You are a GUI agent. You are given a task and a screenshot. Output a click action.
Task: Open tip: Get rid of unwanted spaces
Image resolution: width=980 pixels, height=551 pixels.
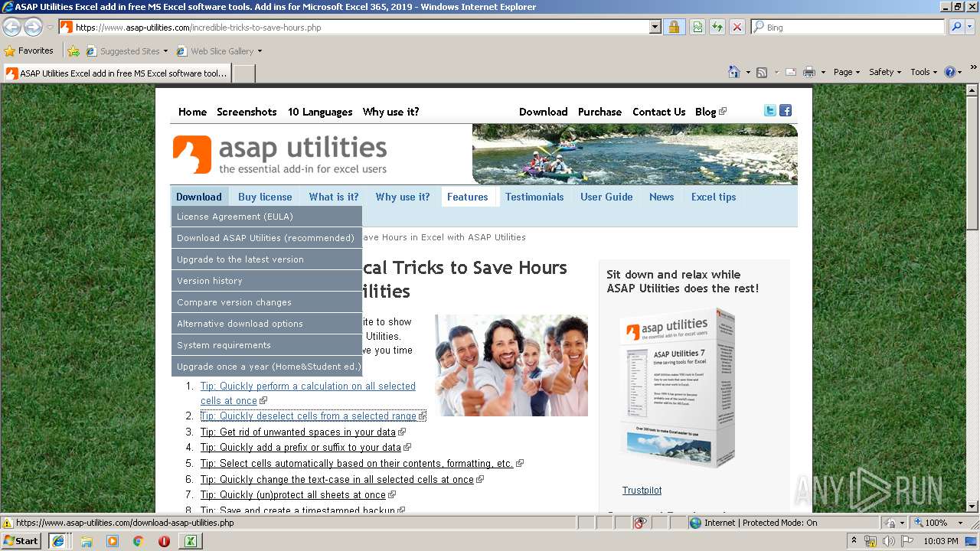298,432
